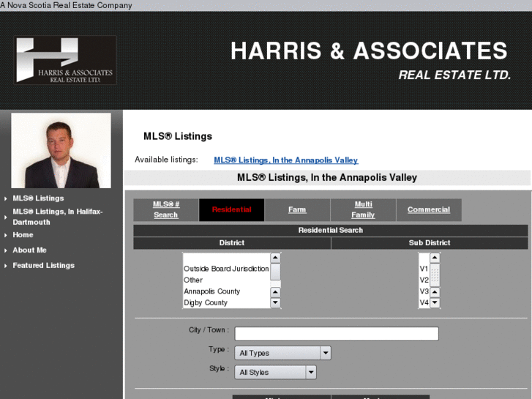Screen dimensions: 532x399
Task: Click arrow bullet beside Featured Listings
Action: 5,266
